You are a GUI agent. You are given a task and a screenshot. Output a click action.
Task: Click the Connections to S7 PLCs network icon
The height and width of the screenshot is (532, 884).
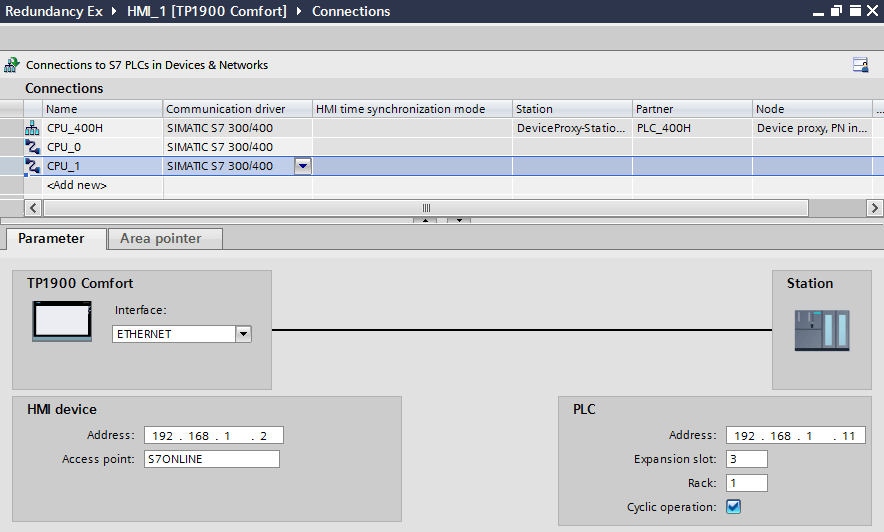12,65
